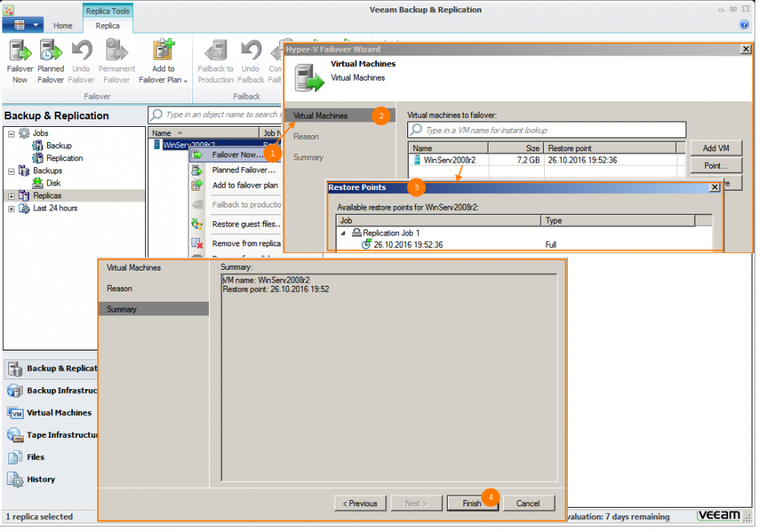Screen dimensions: 760x532
Task: Click the Jobs gear icon in tree
Action: (24, 133)
